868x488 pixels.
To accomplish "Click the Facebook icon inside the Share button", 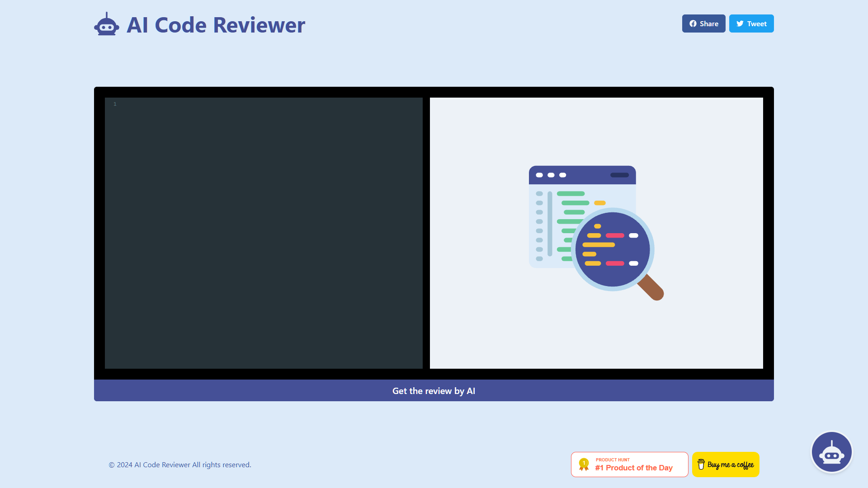I will [693, 23].
